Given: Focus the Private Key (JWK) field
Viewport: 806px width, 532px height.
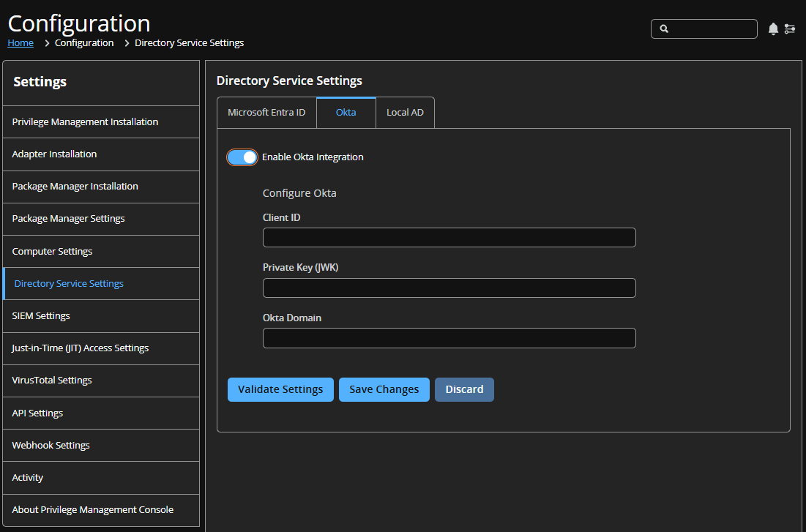Looking at the screenshot, I should coord(449,288).
